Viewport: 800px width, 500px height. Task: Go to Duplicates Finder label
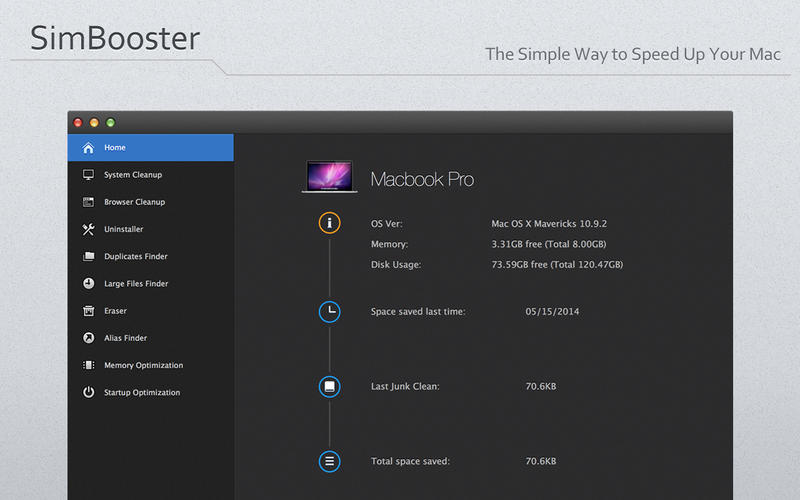point(136,257)
